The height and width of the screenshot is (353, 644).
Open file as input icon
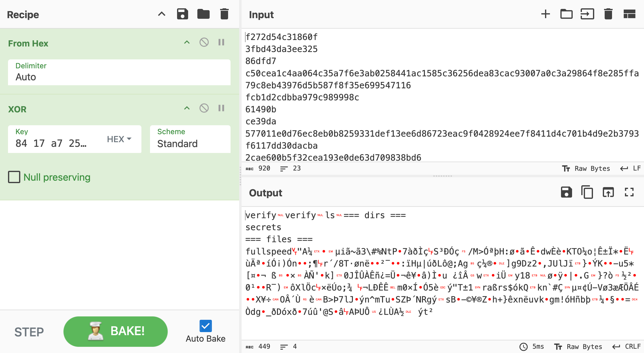587,14
